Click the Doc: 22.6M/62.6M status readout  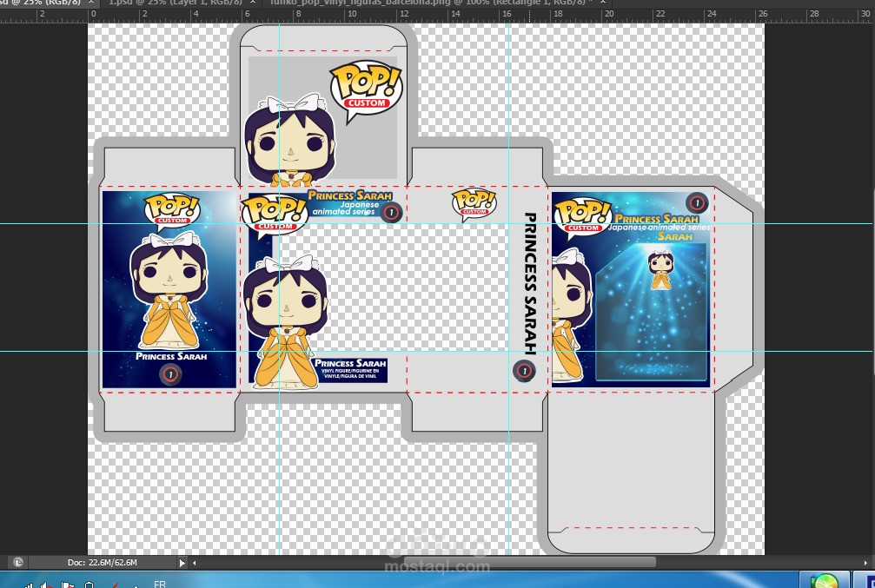point(103,562)
